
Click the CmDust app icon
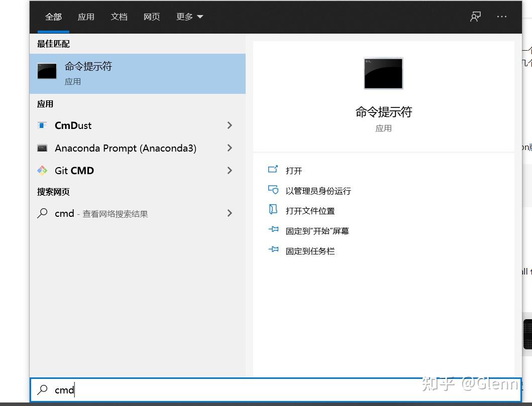(x=42, y=125)
